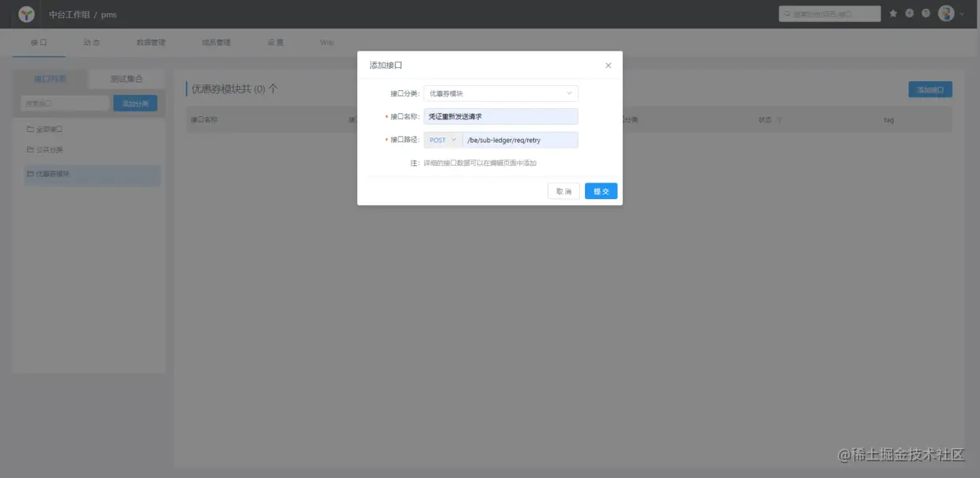Click the plus icon in header

[x=910, y=13]
